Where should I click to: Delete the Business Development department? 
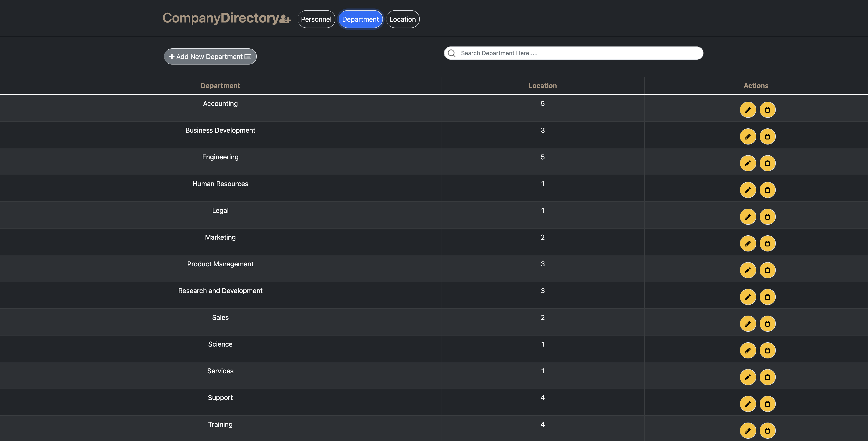767,136
